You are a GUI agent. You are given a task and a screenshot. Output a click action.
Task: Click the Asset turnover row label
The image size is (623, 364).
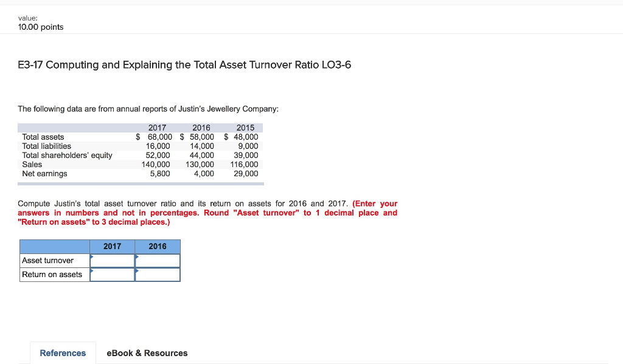click(x=47, y=260)
